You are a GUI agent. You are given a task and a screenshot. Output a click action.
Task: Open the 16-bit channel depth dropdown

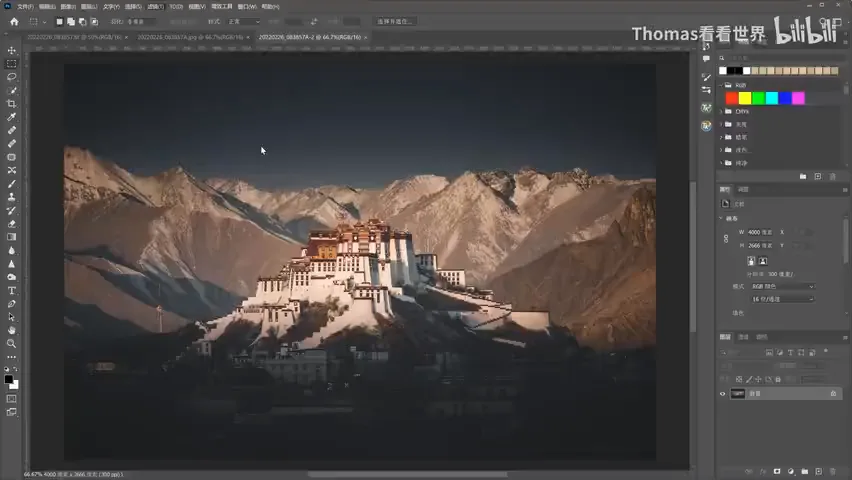782,299
